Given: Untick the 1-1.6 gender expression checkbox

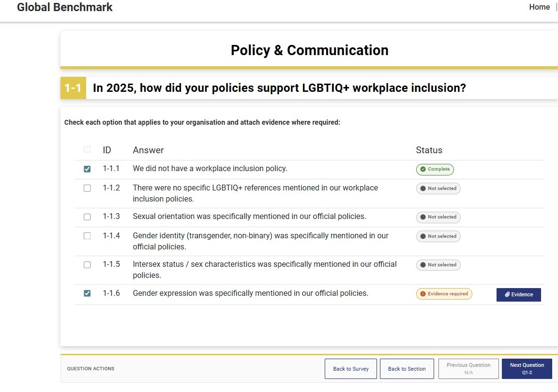Looking at the screenshot, I should coord(87,293).
